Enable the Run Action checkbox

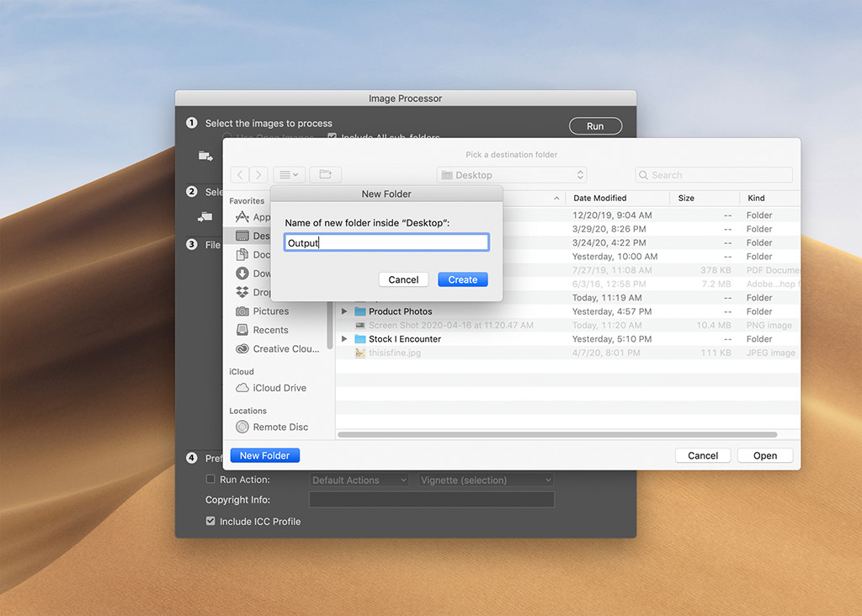[210, 479]
